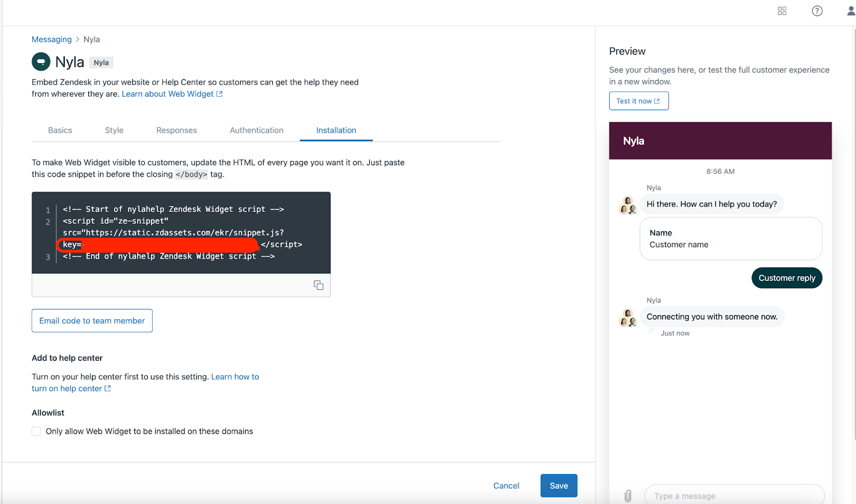This screenshot has width=856, height=504.
Task: Click Email code to team member
Action: 91,320
